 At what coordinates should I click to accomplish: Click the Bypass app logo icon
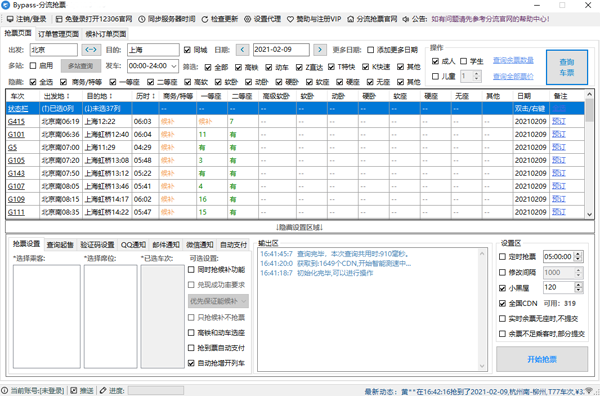[x=5, y=5]
